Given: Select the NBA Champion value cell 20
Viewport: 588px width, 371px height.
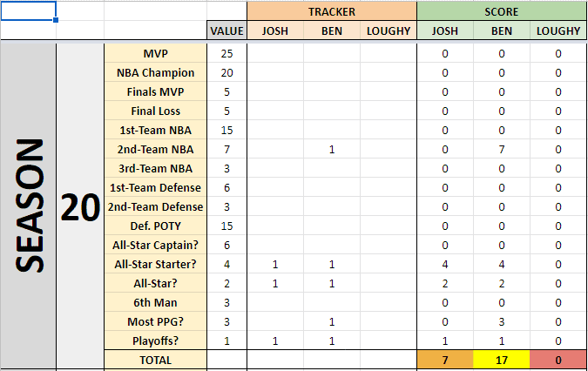Looking at the screenshot, I should click(x=226, y=72).
